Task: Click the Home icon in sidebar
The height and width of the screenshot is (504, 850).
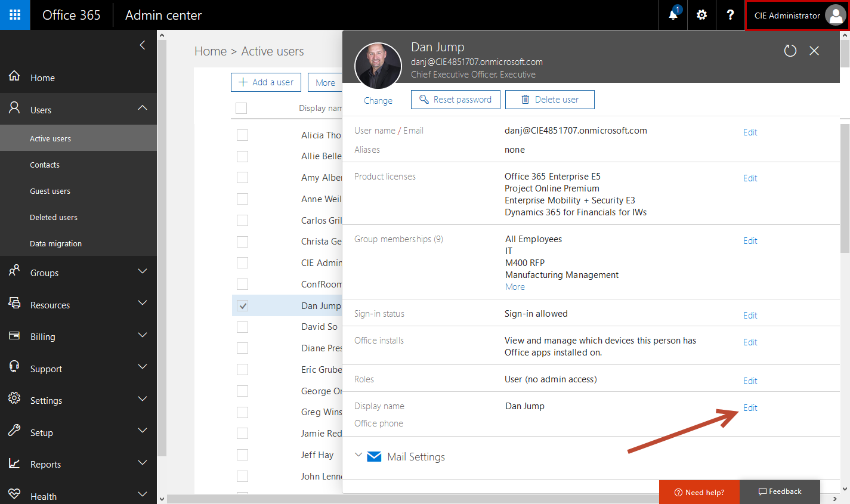Action: [x=15, y=77]
